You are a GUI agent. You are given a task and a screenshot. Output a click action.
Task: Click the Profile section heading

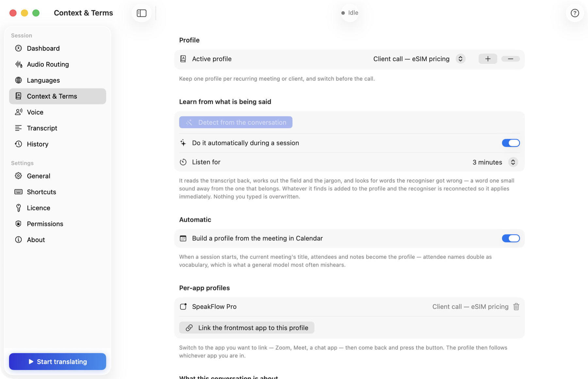[189, 40]
